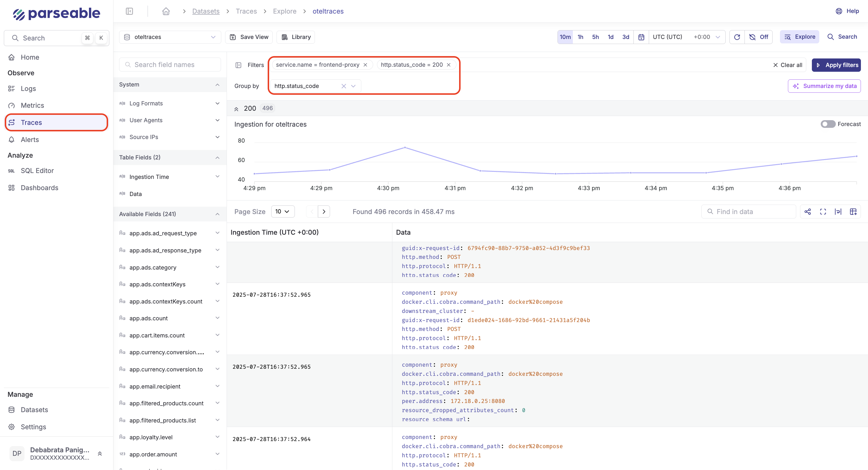The image size is (868, 470).
Task: Click the column fit width icon
Action: coord(838,211)
